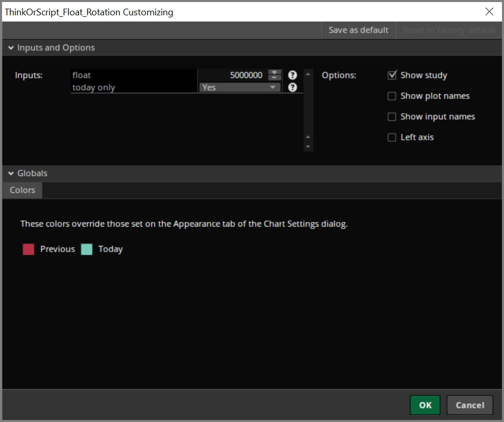
Task: Dismiss the dialog with Cancel
Action: [x=469, y=405]
